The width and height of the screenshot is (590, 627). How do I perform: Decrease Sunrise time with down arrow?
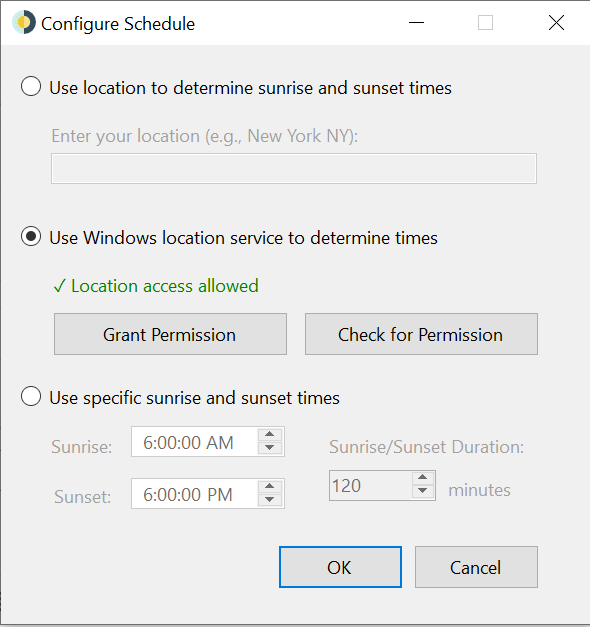click(270, 448)
